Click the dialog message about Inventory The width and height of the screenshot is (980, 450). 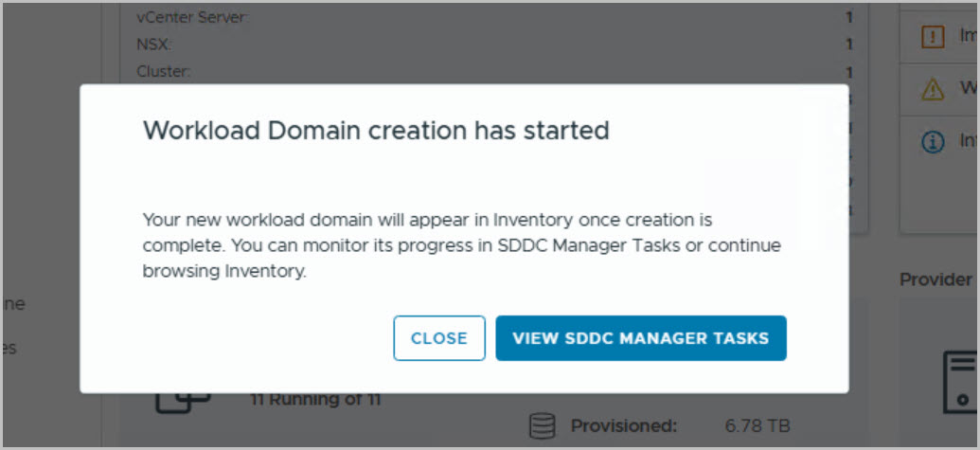tap(462, 246)
